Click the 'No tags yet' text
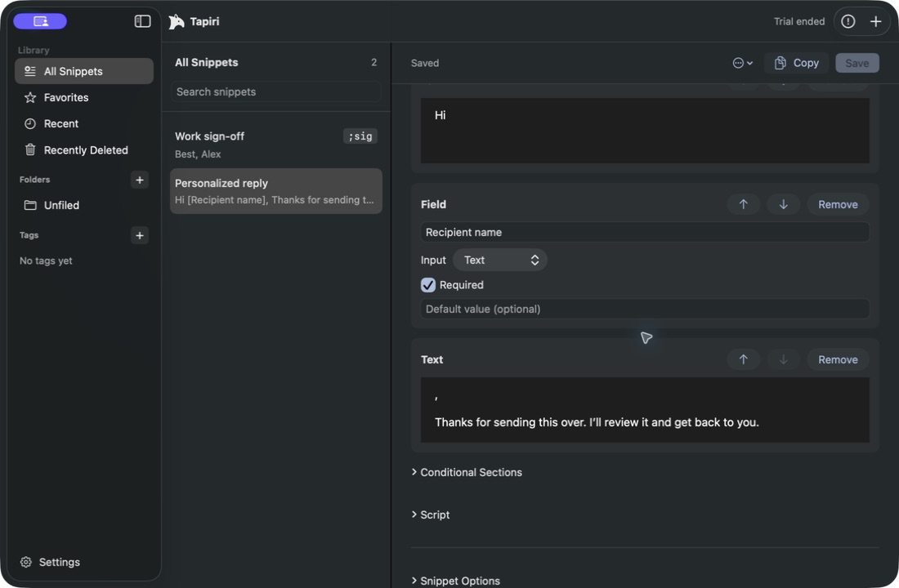 click(46, 261)
